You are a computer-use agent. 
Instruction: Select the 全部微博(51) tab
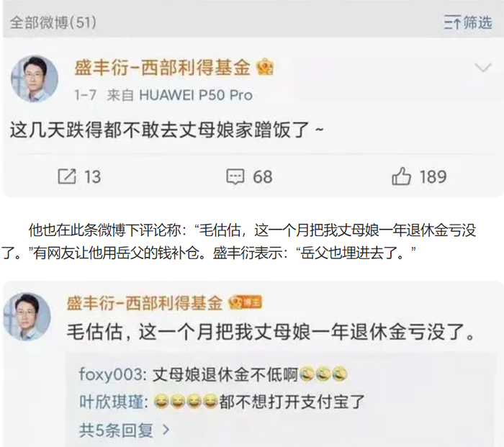(53, 22)
